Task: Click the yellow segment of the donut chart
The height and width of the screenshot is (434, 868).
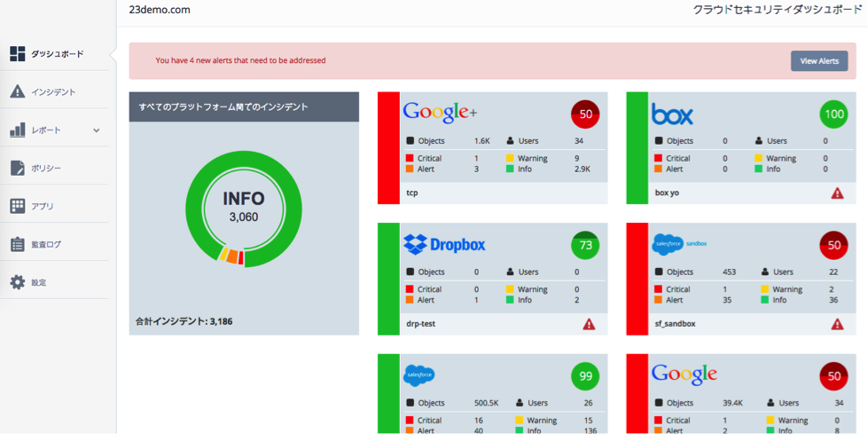Action: [x=223, y=255]
